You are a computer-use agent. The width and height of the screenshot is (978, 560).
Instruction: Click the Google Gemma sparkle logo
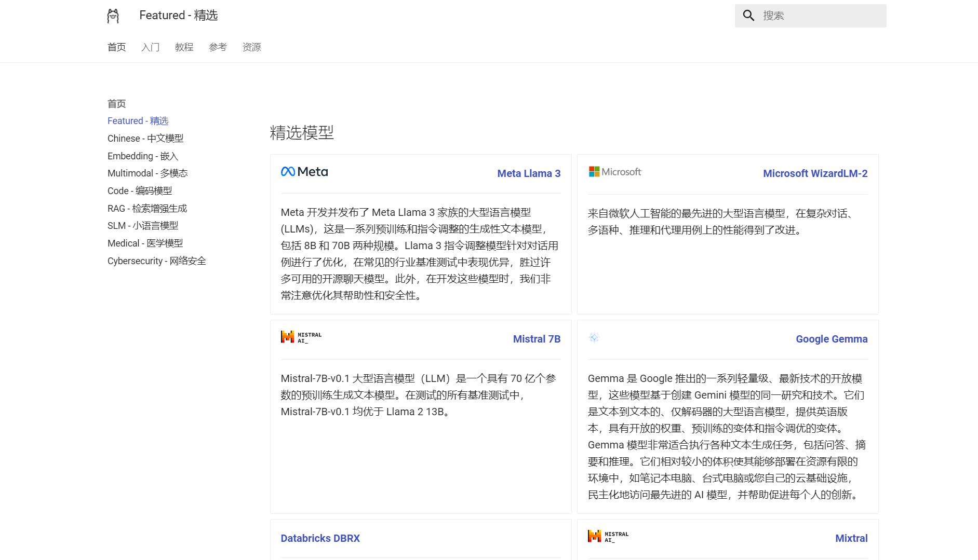pos(594,338)
